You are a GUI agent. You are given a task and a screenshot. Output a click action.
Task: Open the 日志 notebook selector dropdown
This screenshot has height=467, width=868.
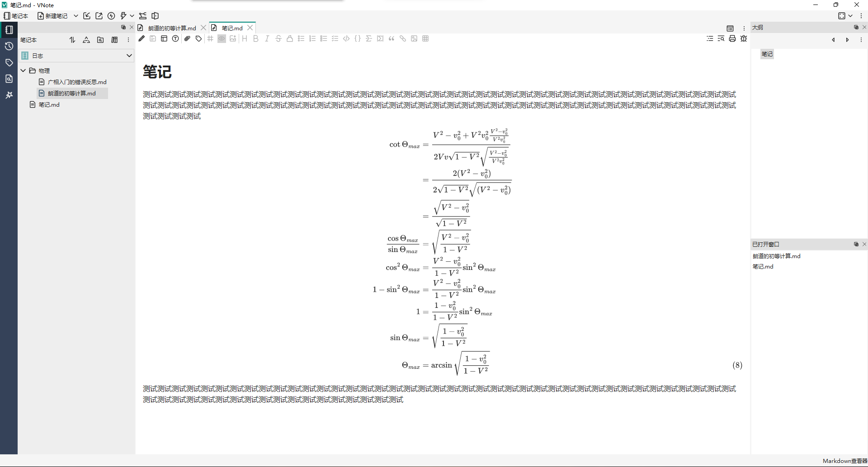coord(129,56)
